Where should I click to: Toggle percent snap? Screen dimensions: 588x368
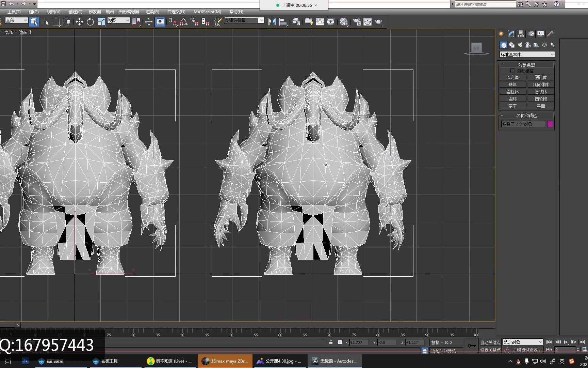click(x=194, y=22)
